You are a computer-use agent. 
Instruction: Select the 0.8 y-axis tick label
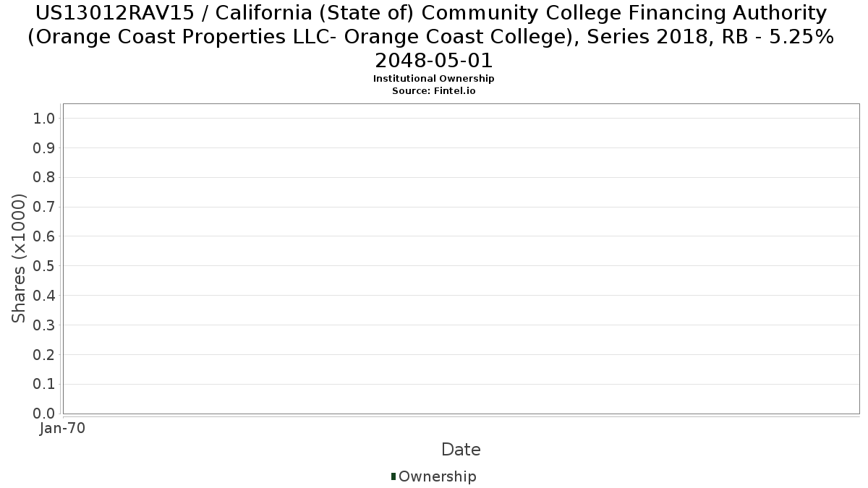pyautogui.click(x=44, y=178)
